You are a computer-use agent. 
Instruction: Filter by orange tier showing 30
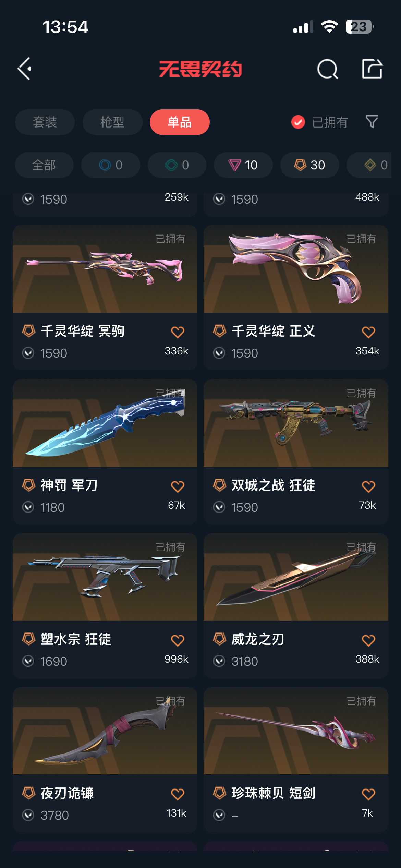tap(310, 165)
